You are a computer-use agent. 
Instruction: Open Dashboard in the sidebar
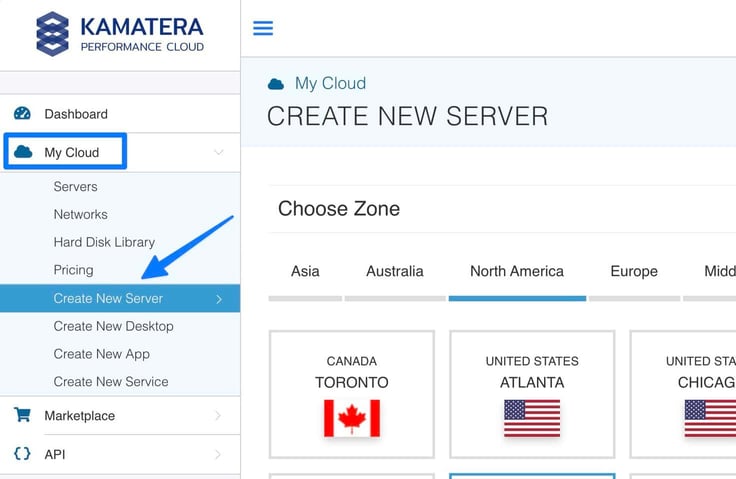pos(120,114)
